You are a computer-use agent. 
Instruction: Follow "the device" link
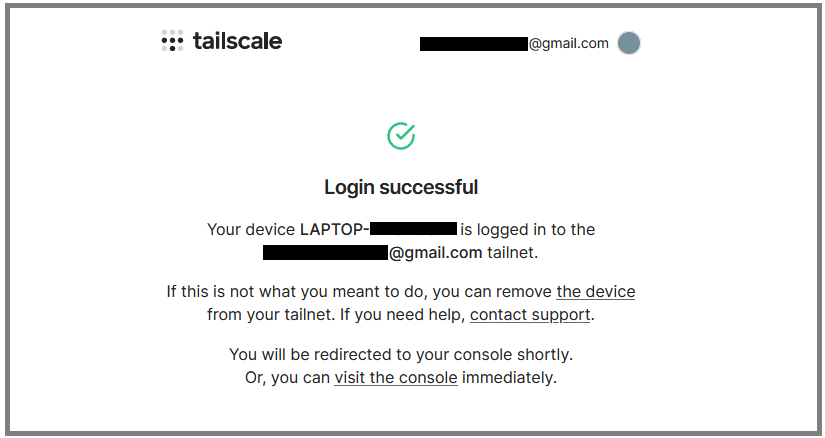pos(596,292)
